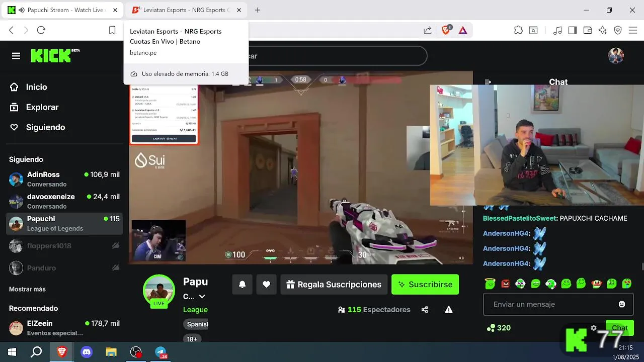The image size is (644, 362).
Task: Open AdinRoss channel in the followed list
Action: click(x=64, y=179)
